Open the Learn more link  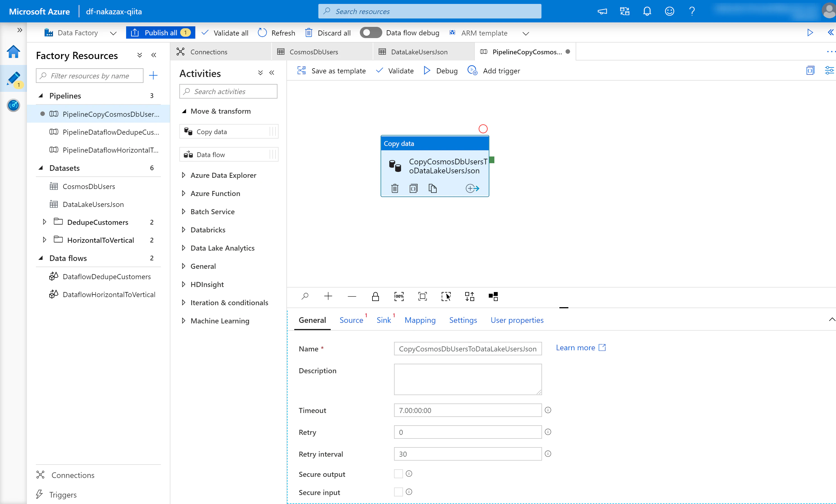tap(580, 347)
